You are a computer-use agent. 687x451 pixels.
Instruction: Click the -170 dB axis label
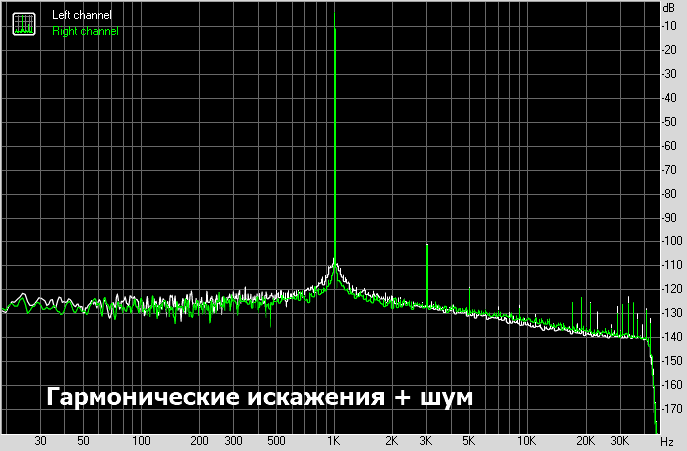tap(672, 408)
